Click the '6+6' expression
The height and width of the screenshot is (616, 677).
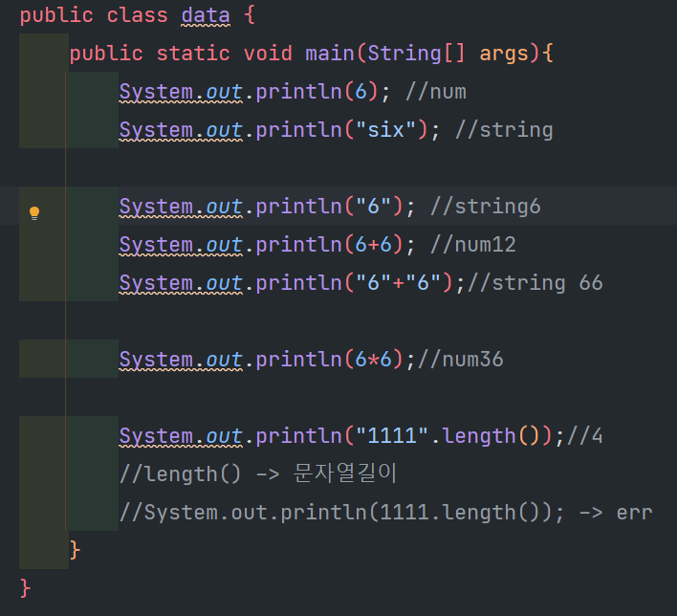pos(374,245)
